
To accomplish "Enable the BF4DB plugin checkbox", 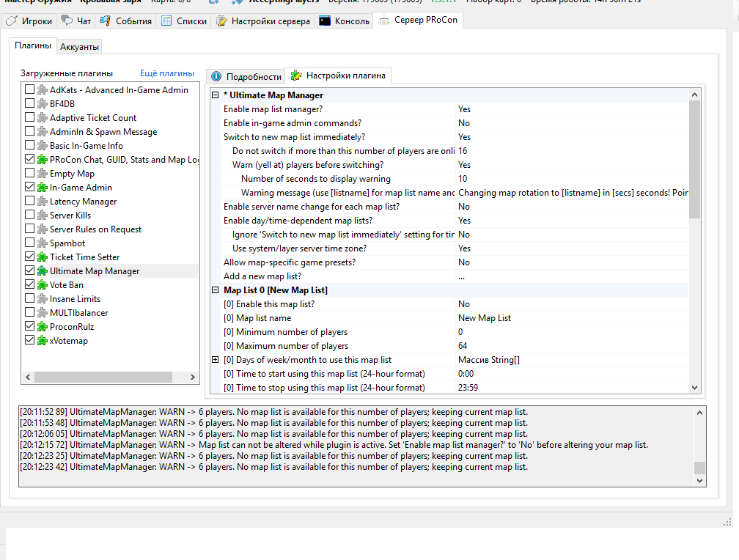I will (x=29, y=104).
